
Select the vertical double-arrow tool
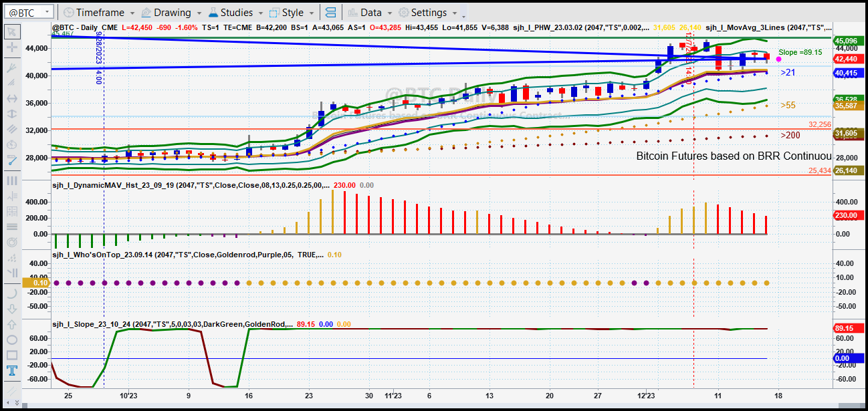pos(12,114)
